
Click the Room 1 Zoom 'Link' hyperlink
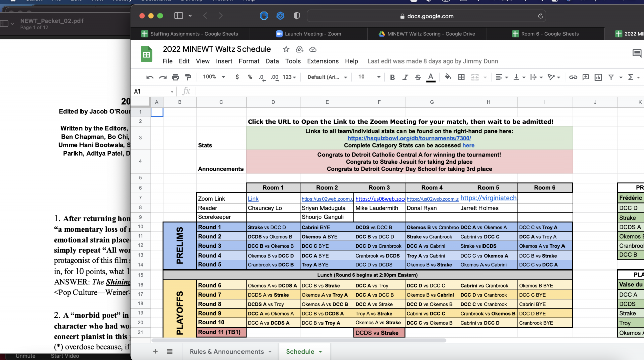(x=253, y=199)
